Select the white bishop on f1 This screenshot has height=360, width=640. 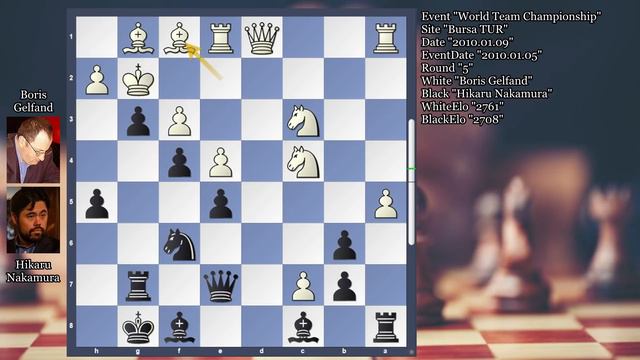179,38
